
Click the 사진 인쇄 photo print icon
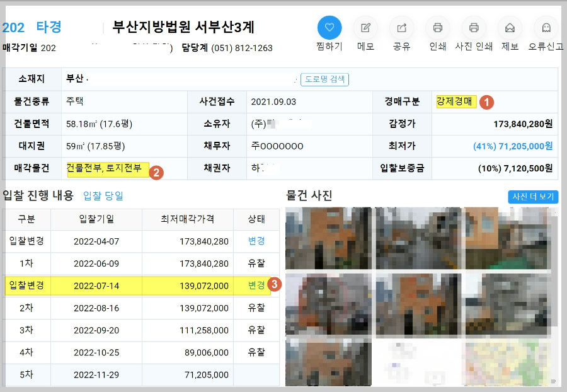click(473, 28)
